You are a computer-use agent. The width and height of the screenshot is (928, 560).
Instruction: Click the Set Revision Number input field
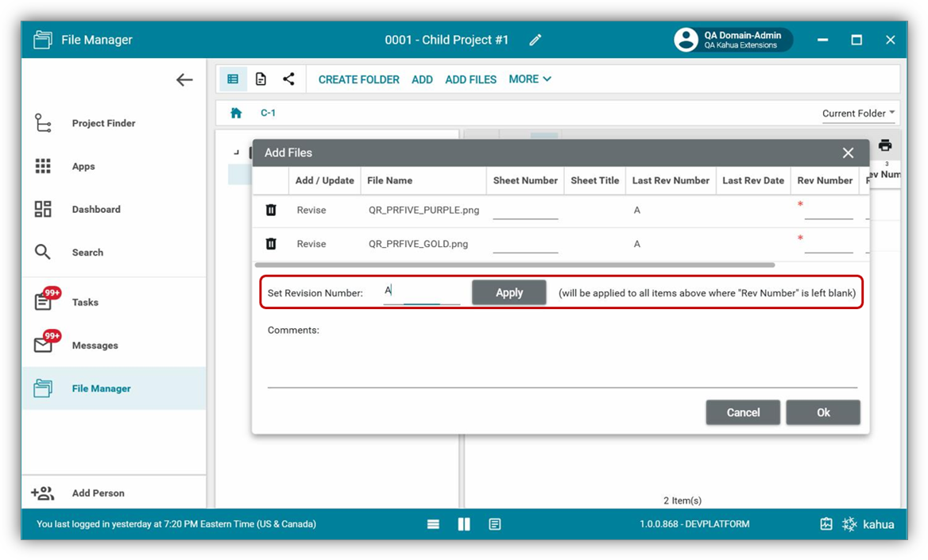[421, 292]
